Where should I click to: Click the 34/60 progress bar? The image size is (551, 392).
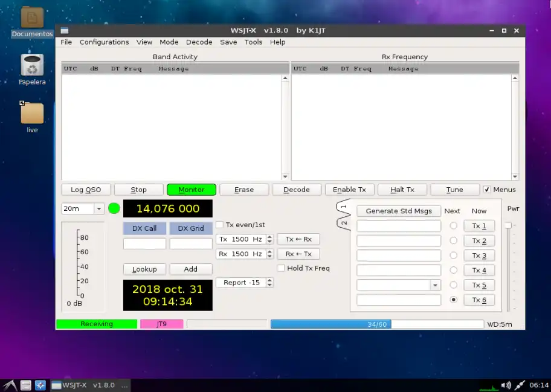(377, 324)
